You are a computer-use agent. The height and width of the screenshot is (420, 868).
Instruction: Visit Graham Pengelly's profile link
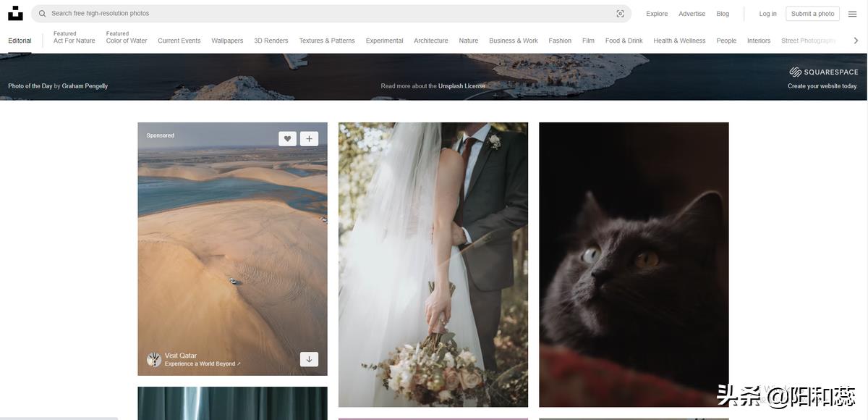click(x=85, y=86)
